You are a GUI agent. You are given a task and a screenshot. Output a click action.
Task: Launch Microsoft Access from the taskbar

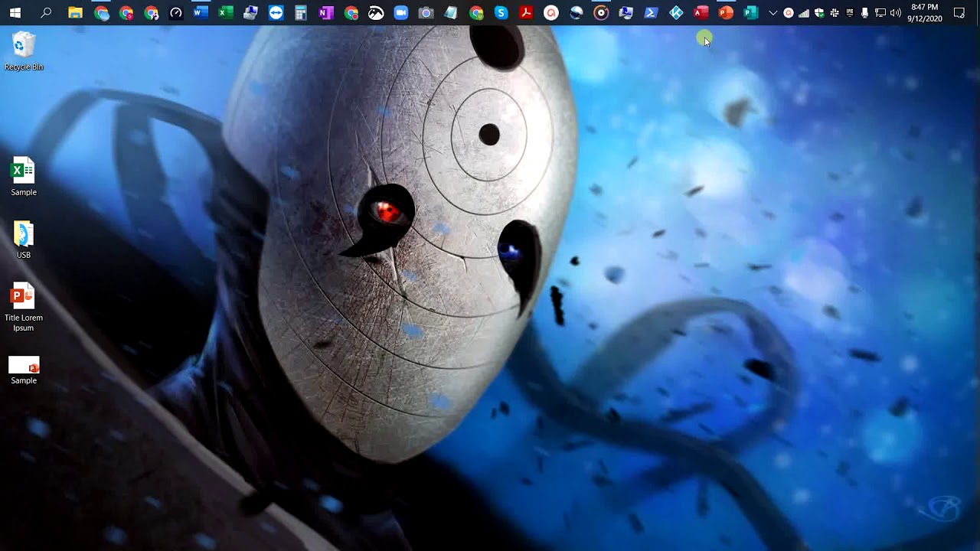(701, 13)
